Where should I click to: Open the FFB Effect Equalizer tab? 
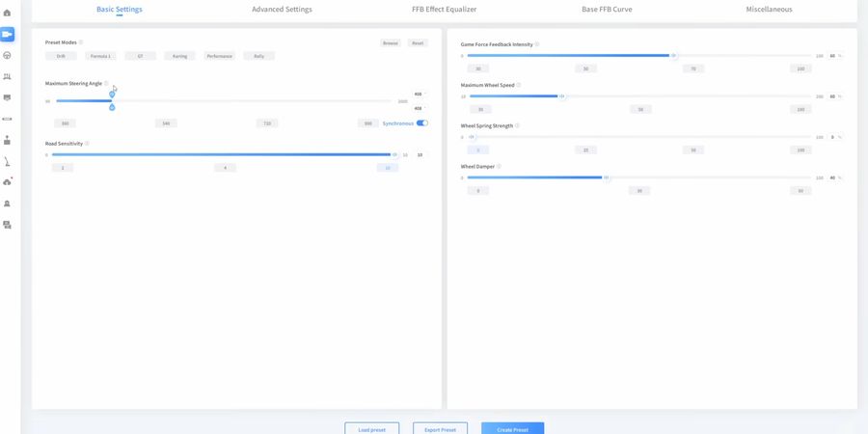click(x=444, y=10)
